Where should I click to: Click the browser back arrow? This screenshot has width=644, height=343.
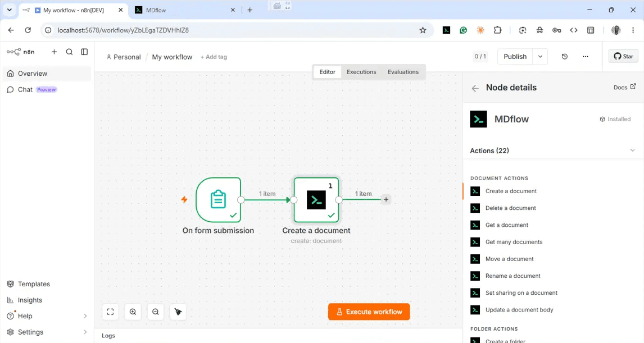tap(11, 30)
